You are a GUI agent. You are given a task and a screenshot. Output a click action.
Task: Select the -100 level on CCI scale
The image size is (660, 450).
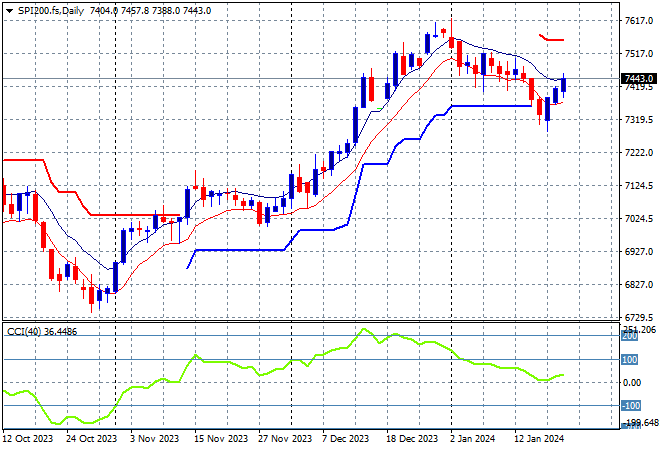pyautogui.click(x=631, y=405)
